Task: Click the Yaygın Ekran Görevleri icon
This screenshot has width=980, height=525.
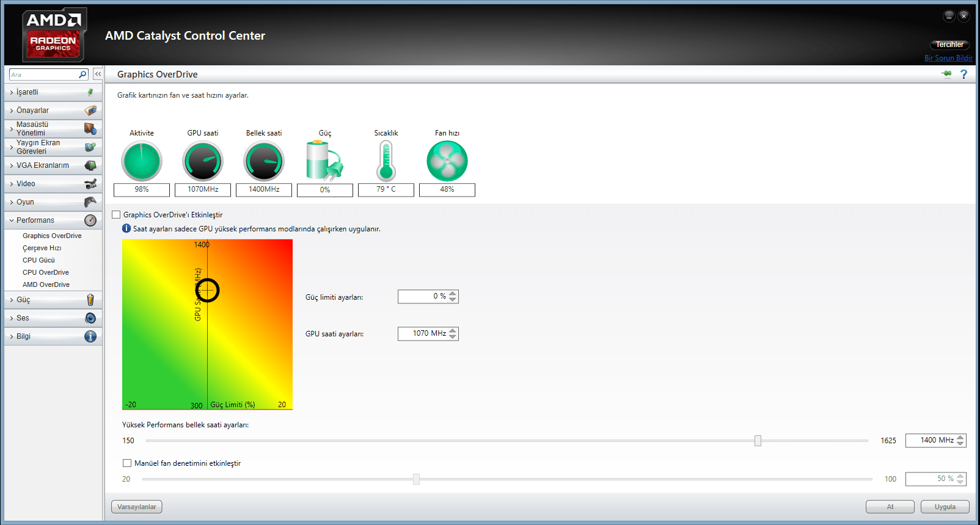Action: click(90, 147)
